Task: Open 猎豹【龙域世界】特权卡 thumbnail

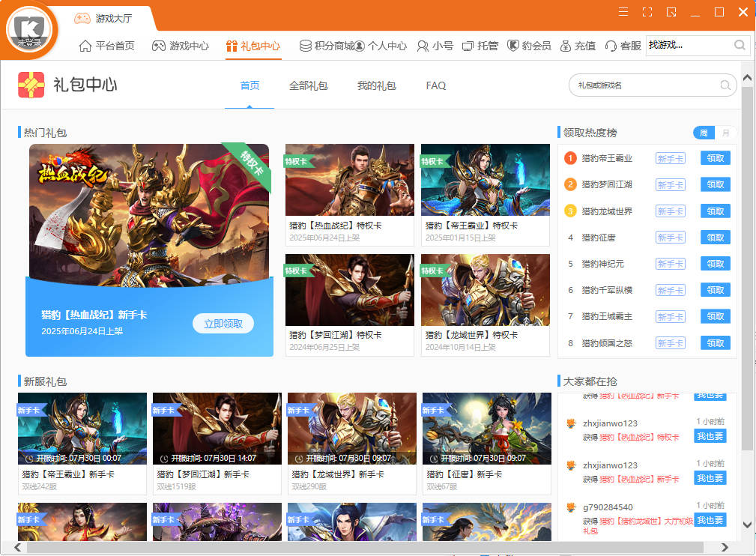Action: pyautogui.click(x=485, y=290)
